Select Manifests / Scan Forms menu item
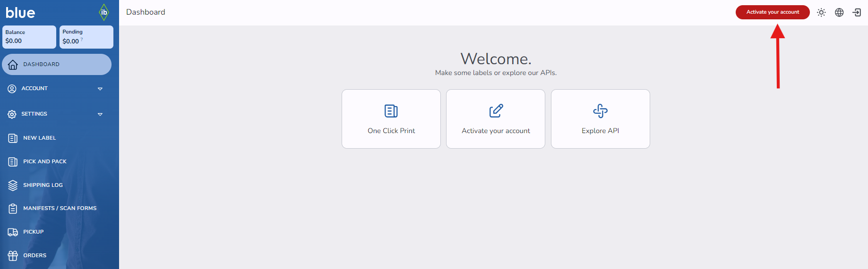This screenshot has height=269, width=868. pyautogui.click(x=60, y=208)
